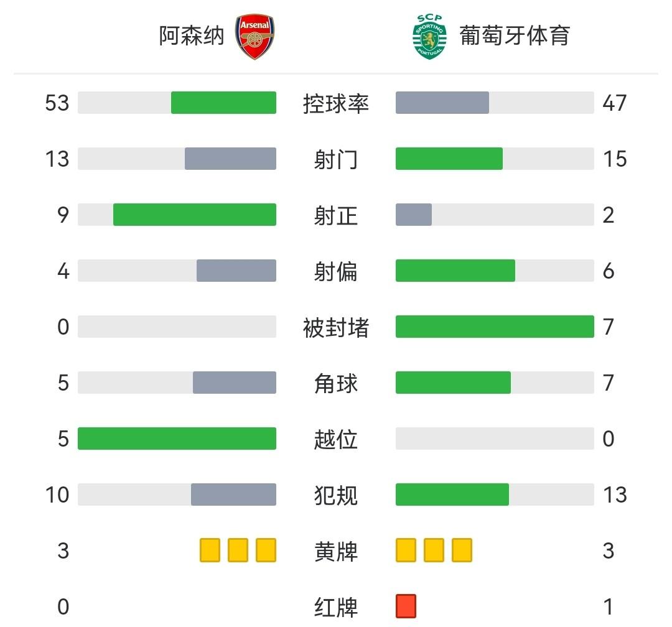Screen dimensions: 672x627
Task: Click Sporting's rightmost yellow card icon
Action: pos(462,550)
